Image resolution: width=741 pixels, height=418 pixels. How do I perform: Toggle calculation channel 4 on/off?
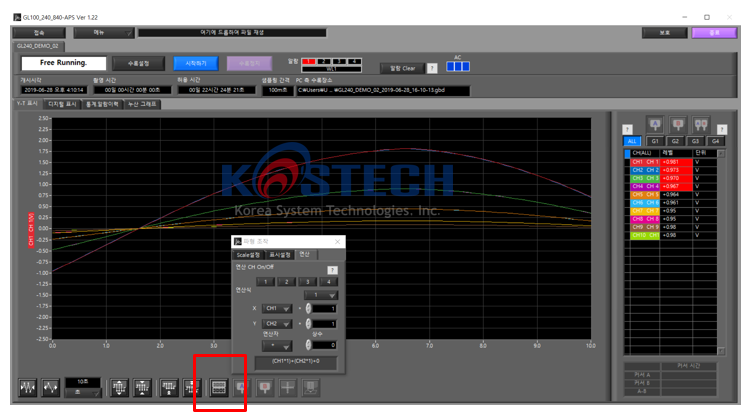click(328, 282)
